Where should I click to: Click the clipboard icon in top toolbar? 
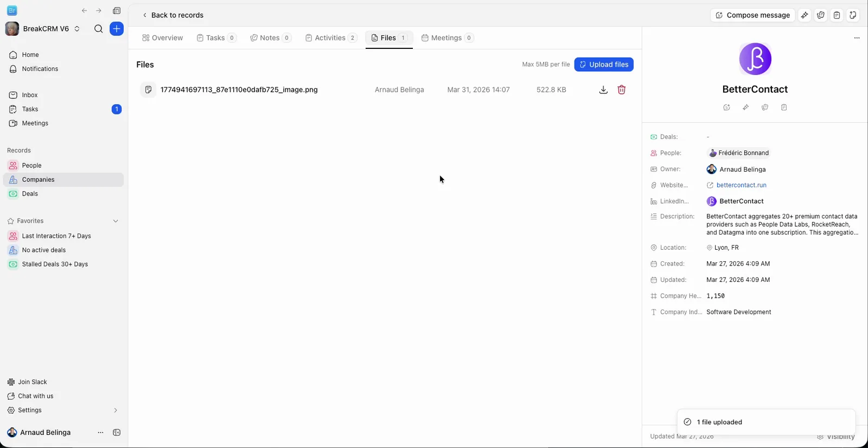pyautogui.click(x=837, y=15)
